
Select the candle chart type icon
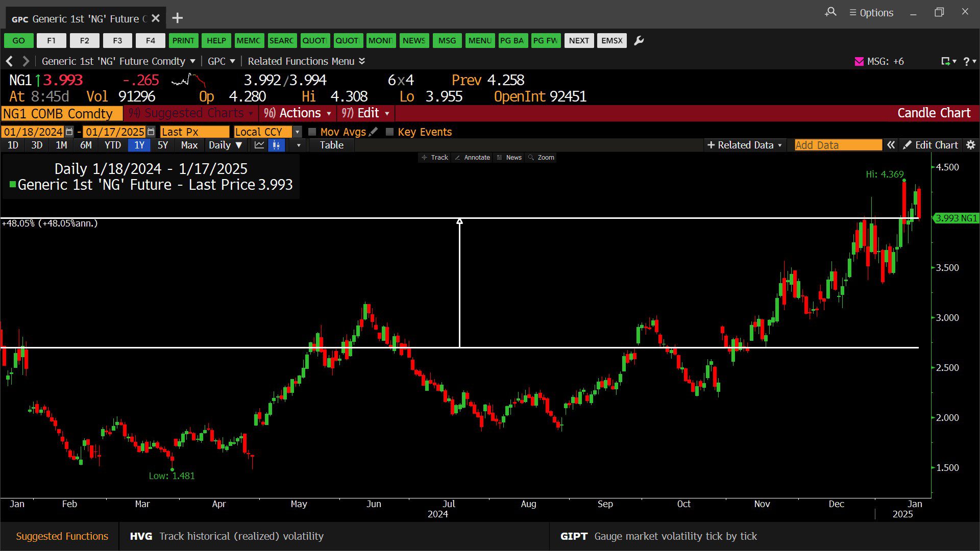tap(276, 145)
